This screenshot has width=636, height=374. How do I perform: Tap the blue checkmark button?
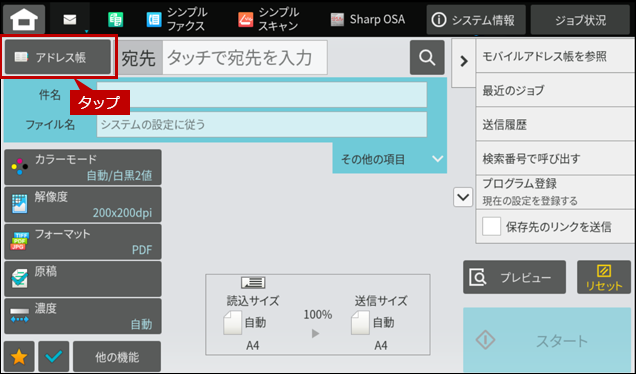[x=54, y=357]
